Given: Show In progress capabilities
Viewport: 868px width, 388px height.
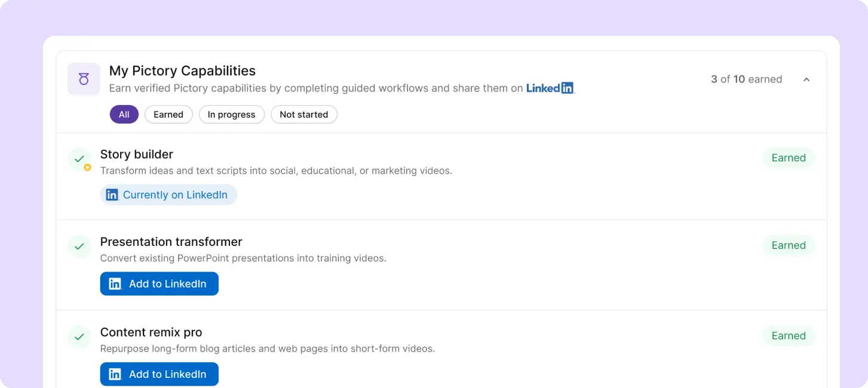Looking at the screenshot, I should coord(231,115).
